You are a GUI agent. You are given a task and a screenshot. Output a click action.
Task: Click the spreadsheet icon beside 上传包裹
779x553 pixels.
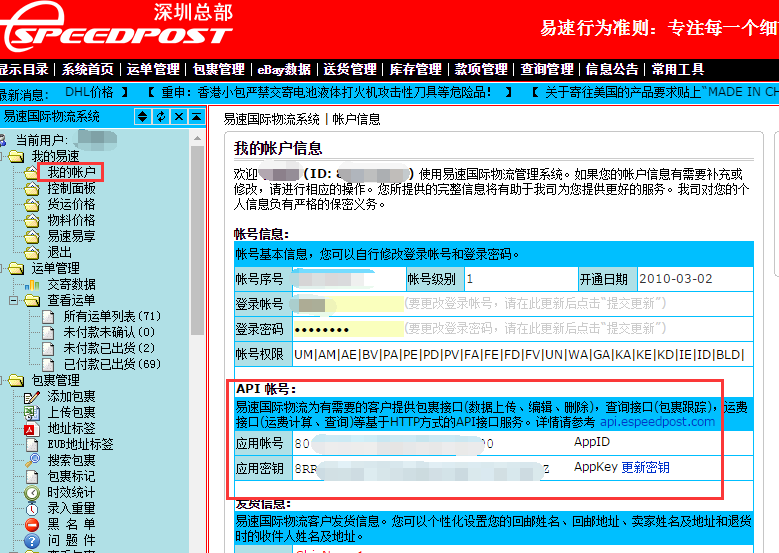(x=32, y=412)
